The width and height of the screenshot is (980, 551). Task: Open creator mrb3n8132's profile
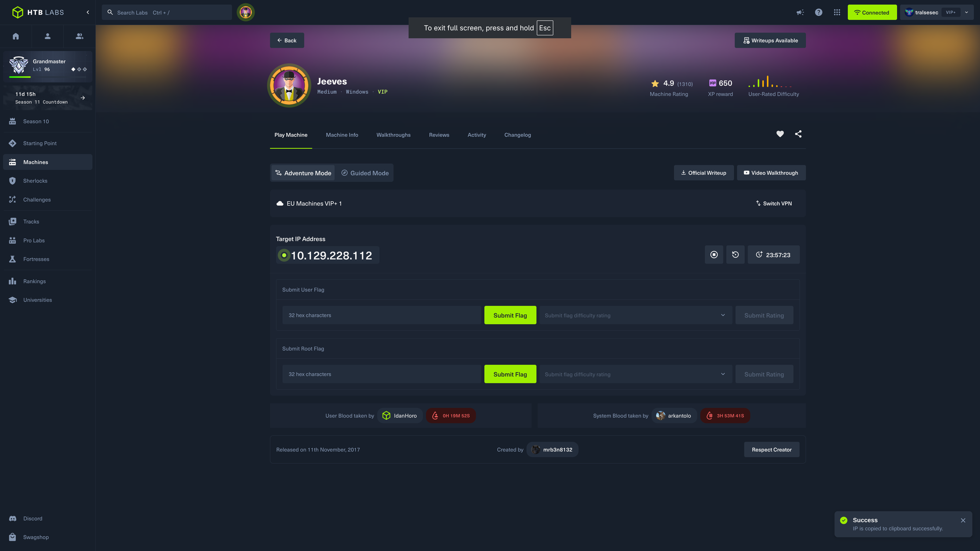pyautogui.click(x=552, y=450)
